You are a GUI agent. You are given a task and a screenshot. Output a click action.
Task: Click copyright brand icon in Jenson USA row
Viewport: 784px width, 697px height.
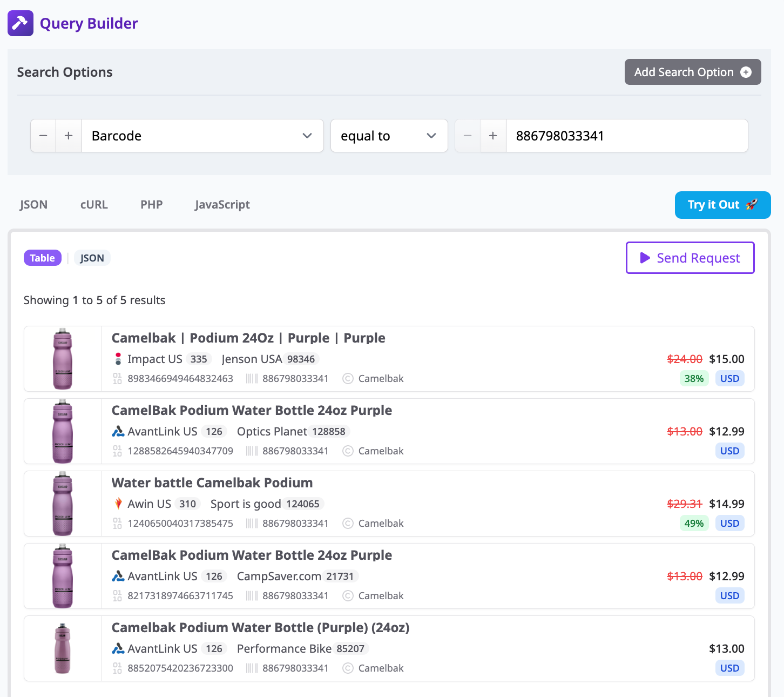click(x=348, y=378)
